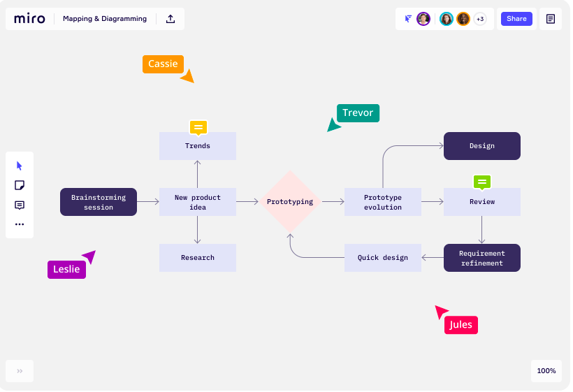
Task: Click Cassie's orange cursor label
Action: coord(164,65)
